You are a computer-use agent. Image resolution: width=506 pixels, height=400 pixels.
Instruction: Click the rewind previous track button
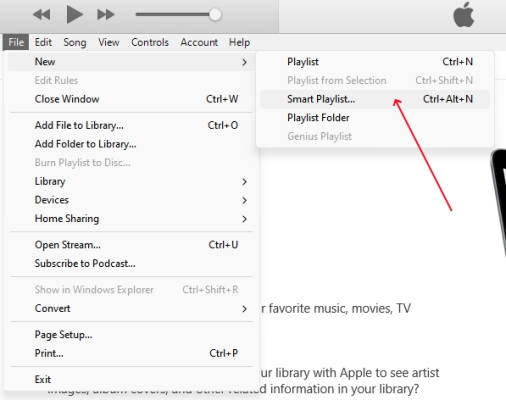[42, 15]
